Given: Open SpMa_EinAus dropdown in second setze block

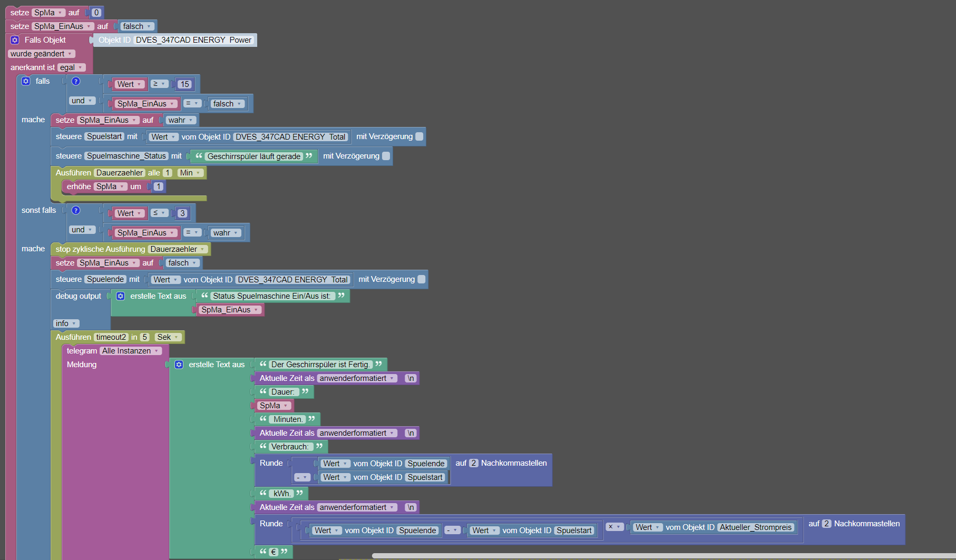Looking at the screenshot, I should pyautogui.click(x=63, y=26).
